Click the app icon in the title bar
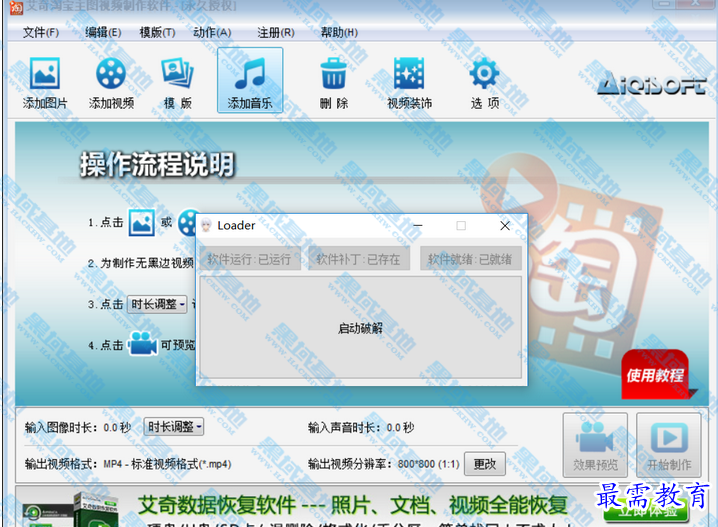The height and width of the screenshot is (527, 718). click(16, 7)
